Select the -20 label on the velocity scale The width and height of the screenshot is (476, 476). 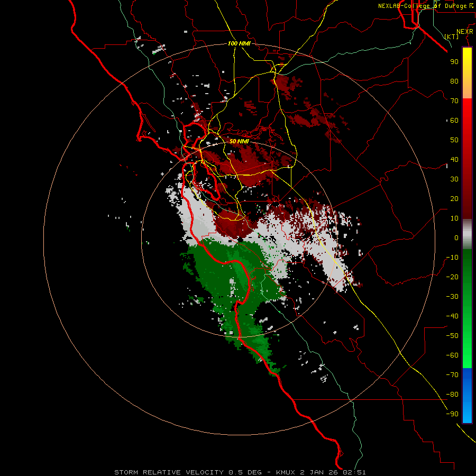coord(452,277)
